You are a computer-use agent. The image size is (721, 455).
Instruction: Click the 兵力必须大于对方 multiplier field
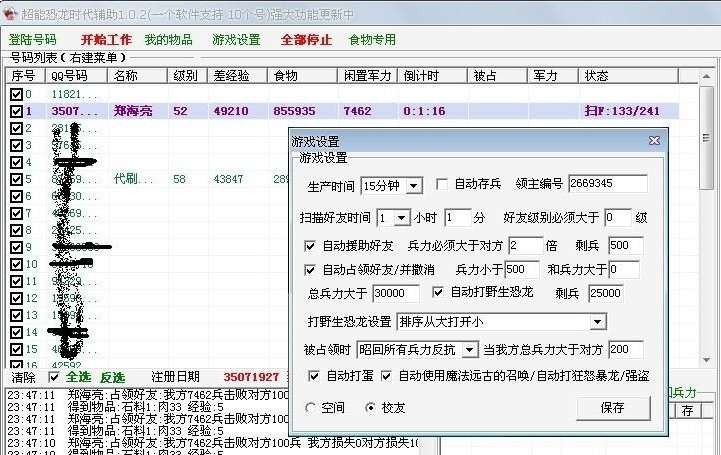coord(526,246)
